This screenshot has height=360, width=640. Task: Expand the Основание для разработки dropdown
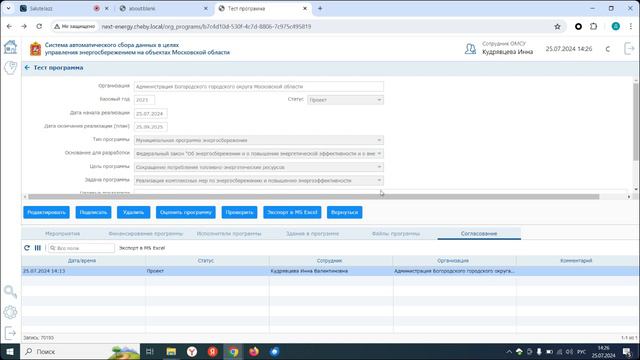(379, 154)
